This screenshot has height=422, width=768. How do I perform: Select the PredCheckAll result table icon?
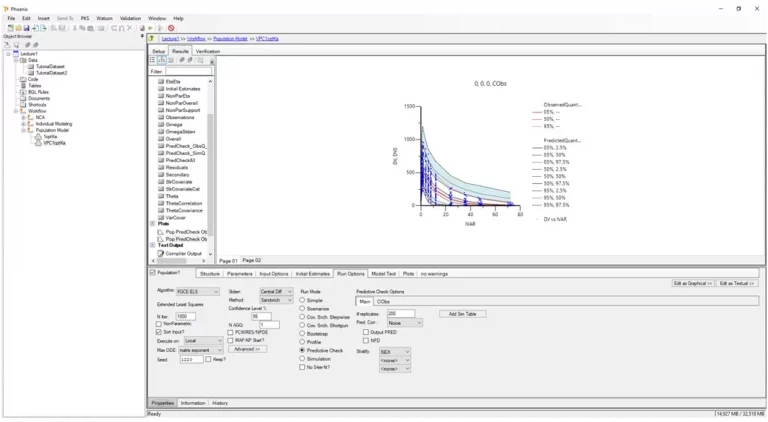pyautogui.click(x=160, y=159)
